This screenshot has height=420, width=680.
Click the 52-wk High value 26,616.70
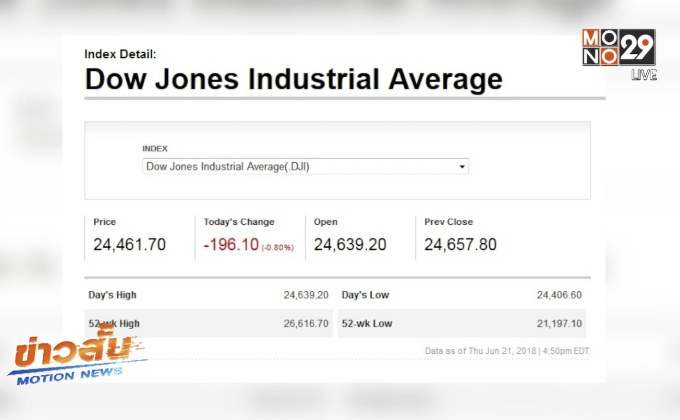[306, 324]
